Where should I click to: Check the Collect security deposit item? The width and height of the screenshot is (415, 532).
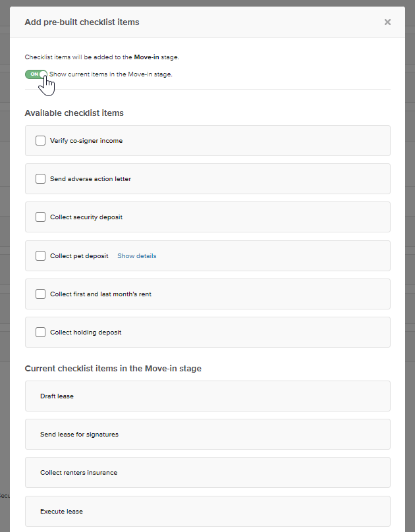point(40,217)
